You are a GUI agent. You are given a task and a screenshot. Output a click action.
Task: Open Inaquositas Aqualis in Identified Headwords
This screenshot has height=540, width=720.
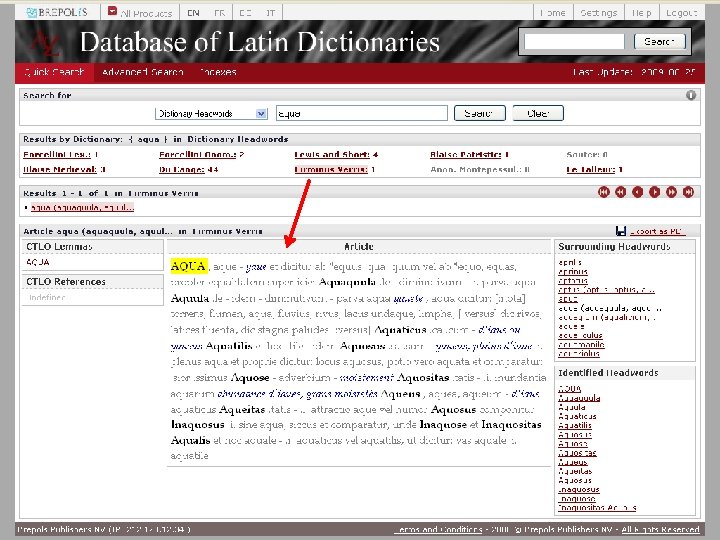597,508
